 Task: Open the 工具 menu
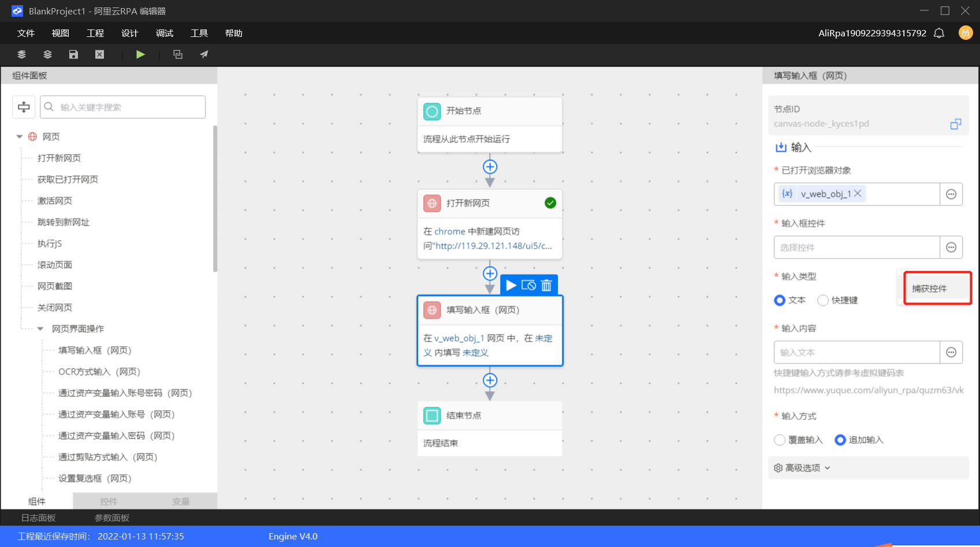tap(199, 33)
